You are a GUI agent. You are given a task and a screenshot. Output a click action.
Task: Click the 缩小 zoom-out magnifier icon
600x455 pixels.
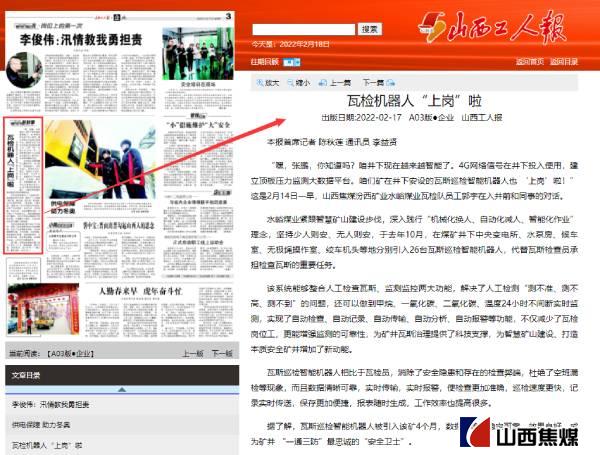291,83
